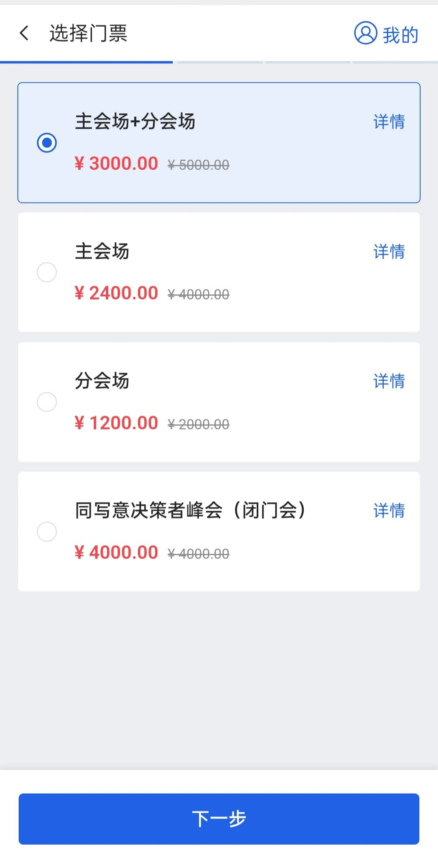Image resolution: width=438 pixels, height=868 pixels.
Task: Tap the first blue progress step bar
Action: tap(86, 62)
